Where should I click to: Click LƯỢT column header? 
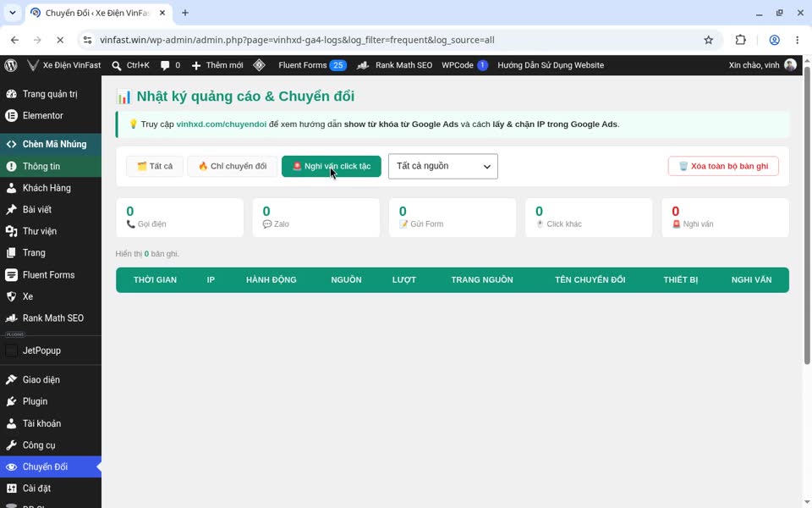click(404, 280)
